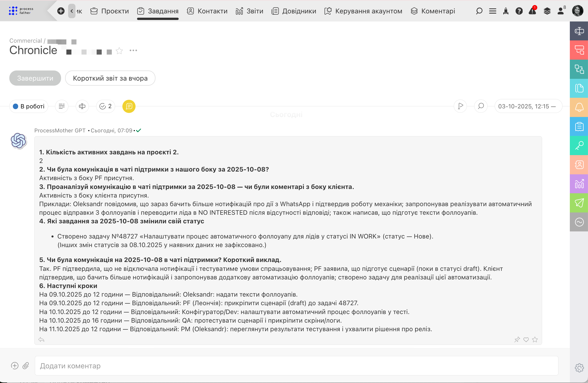Open the 'В роботі' status dropdown
Screen dimensions: 588x383
pos(29,106)
